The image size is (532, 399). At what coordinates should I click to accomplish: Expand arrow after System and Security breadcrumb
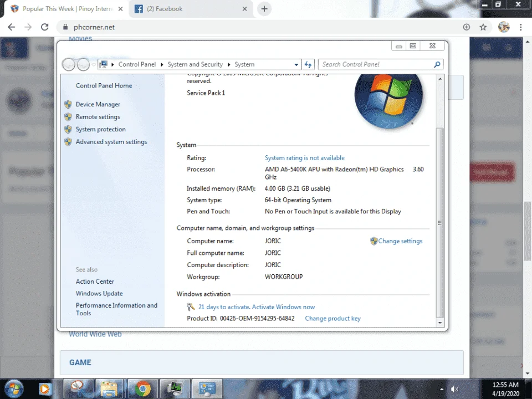pos(229,64)
